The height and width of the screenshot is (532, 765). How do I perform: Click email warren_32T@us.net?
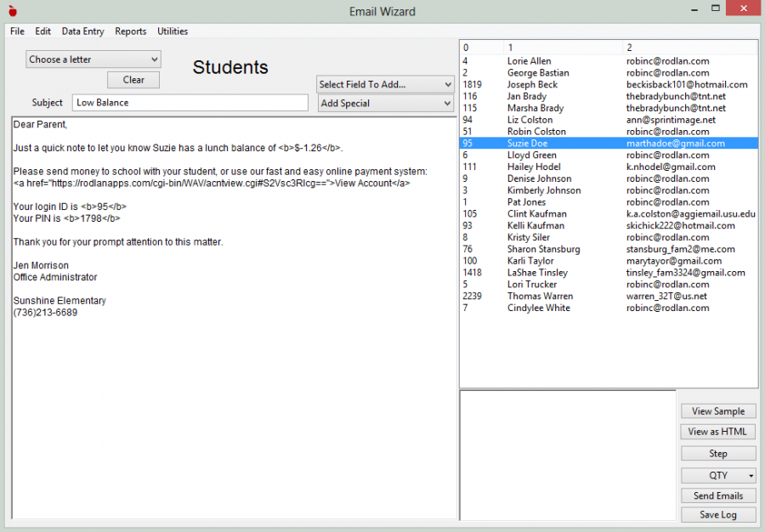[666, 296]
